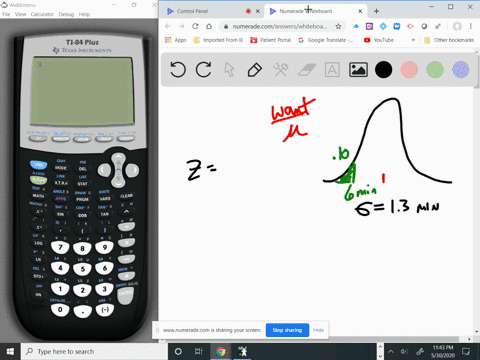Click the whiteboard redo arrow
Viewport: 480px width, 360px height.
click(x=203, y=70)
